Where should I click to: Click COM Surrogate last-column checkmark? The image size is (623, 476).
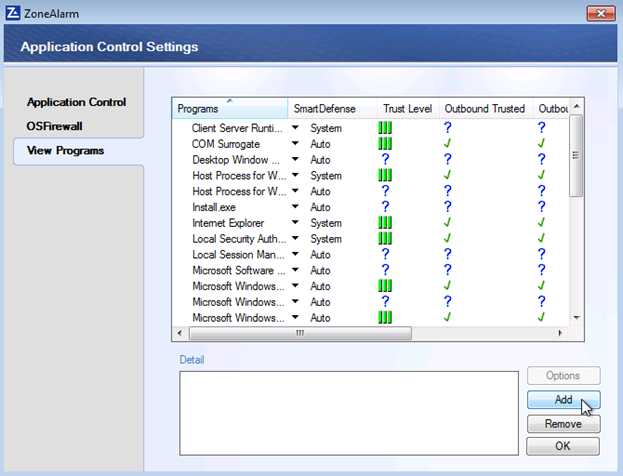pos(541,144)
